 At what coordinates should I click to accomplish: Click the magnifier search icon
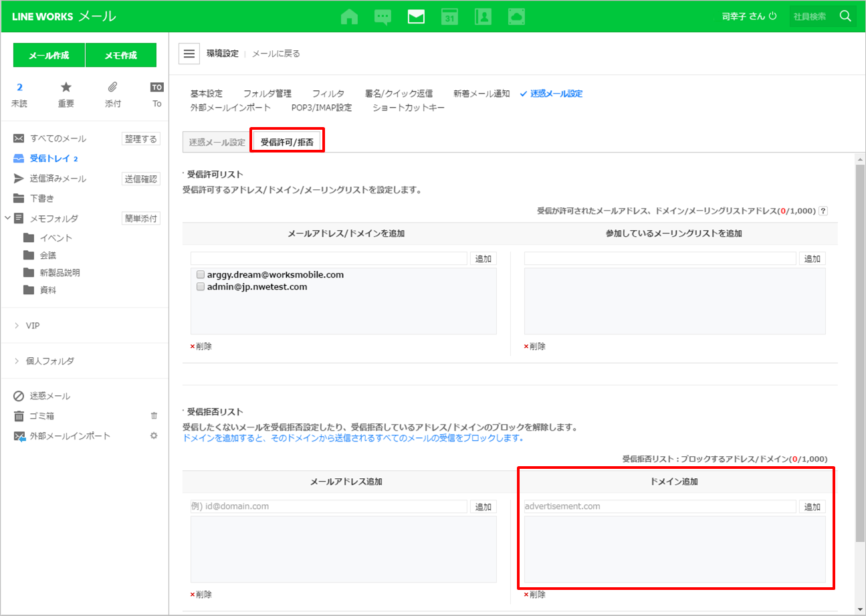845,16
